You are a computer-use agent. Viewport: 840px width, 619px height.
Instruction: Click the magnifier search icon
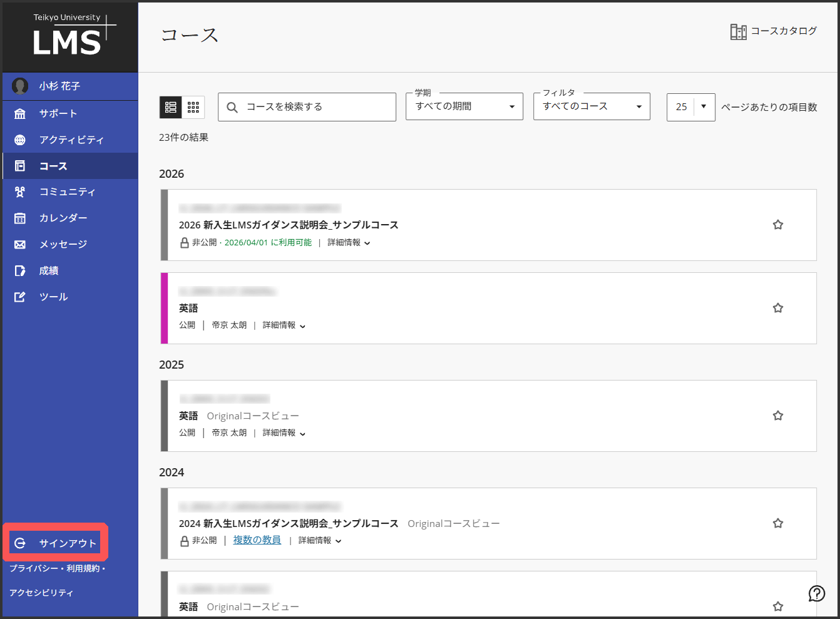click(232, 108)
